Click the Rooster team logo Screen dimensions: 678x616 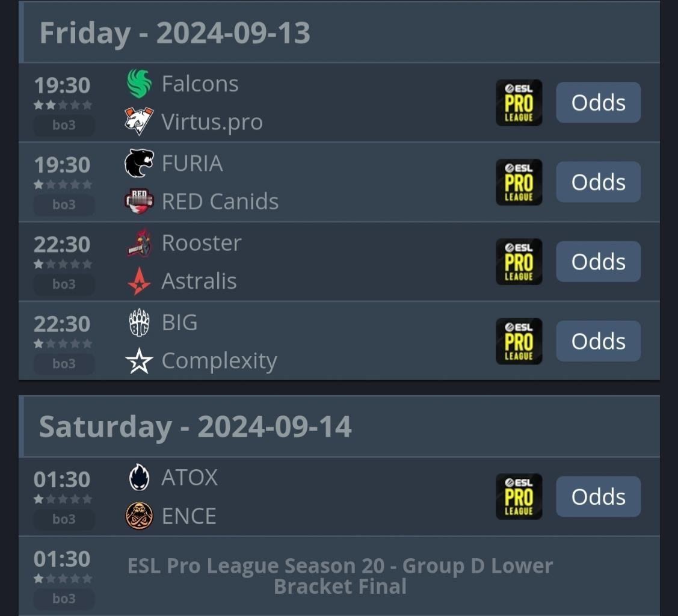[139, 243]
